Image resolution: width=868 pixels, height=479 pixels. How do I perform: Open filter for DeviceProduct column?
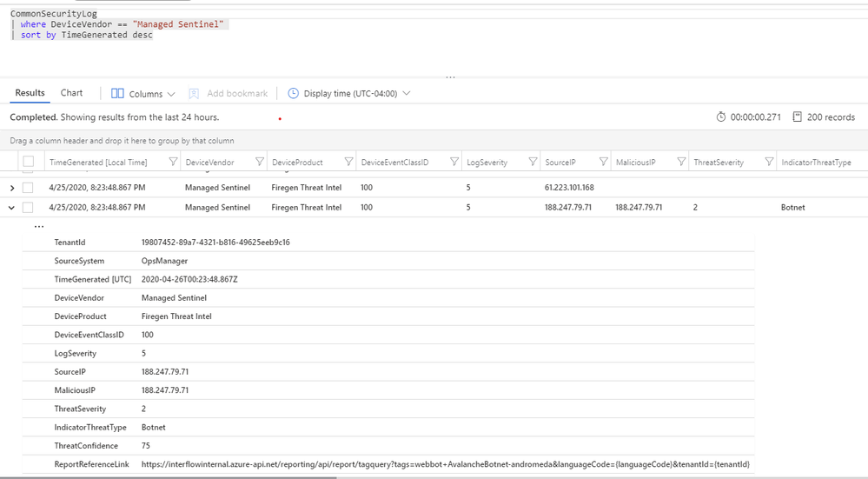click(x=348, y=162)
